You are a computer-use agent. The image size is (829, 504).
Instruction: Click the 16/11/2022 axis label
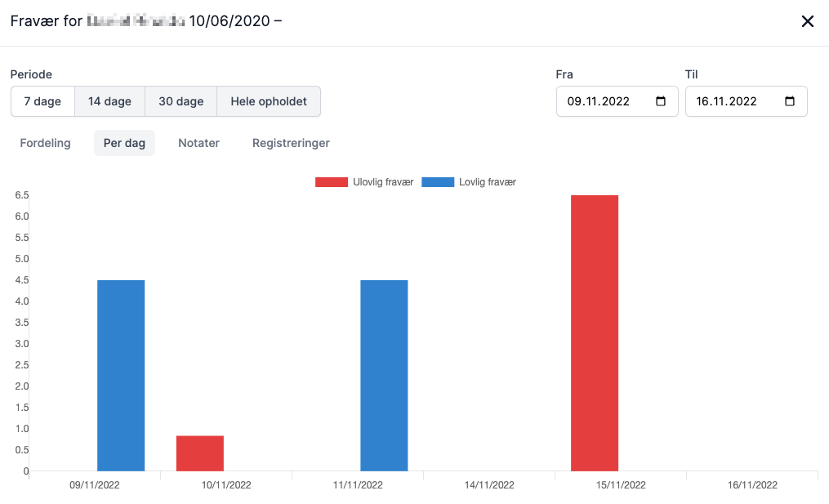click(x=752, y=485)
